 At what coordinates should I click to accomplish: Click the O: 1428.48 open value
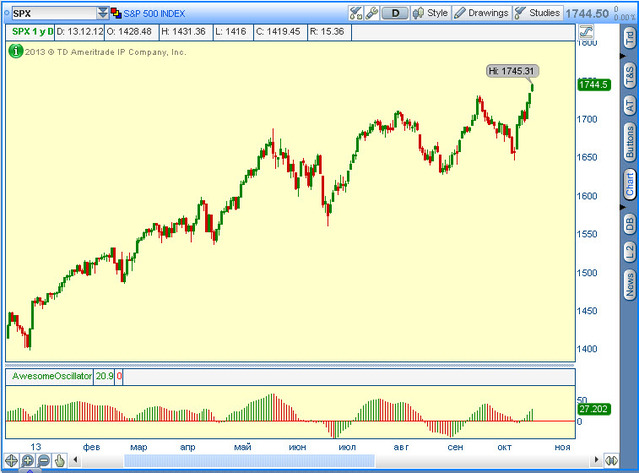(x=129, y=32)
